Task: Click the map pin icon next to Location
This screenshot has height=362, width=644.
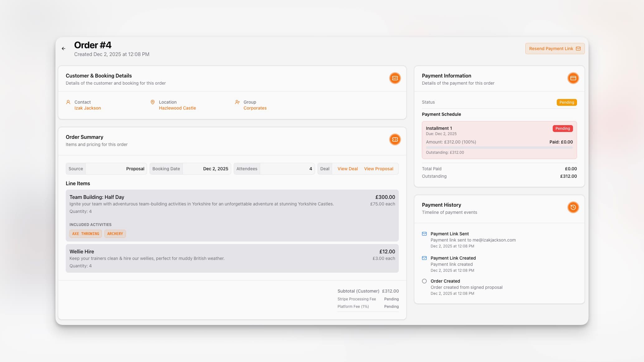Action: pyautogui.click(x=153, y=102)
